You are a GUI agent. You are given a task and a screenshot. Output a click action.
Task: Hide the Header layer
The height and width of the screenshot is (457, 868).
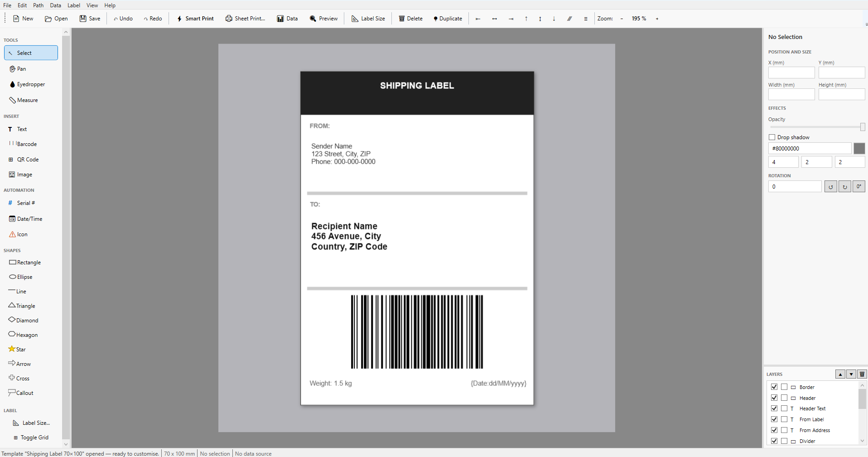774,398
